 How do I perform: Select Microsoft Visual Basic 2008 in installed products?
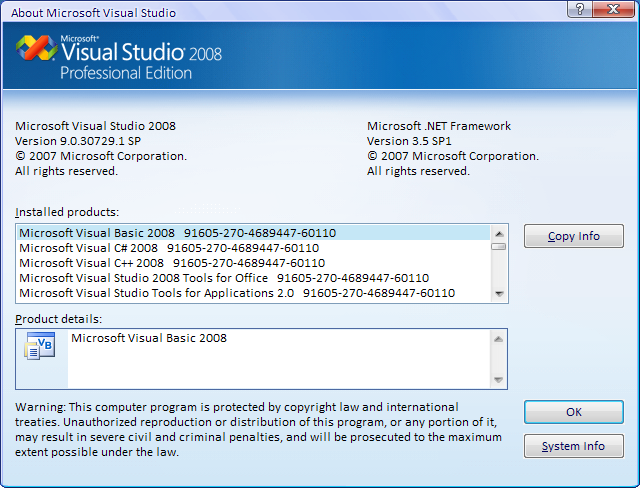[254, 233]
